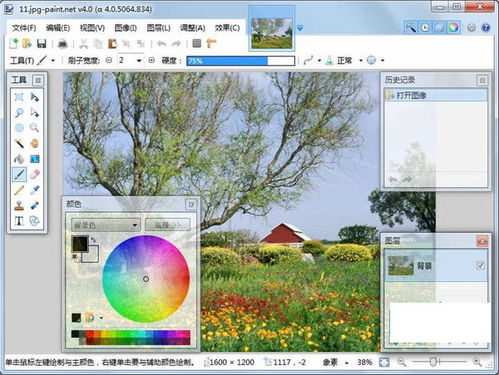The height and width of the screenshot is (375, 499).
Task: Select the Gradient tool
Action: click(34, 159)
